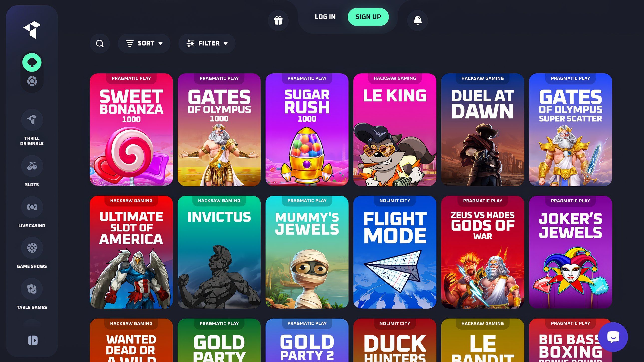
Task: Open the Sweet Bonanza 1000 game tile
Action: pyautogui.click(x=131, y=130)
